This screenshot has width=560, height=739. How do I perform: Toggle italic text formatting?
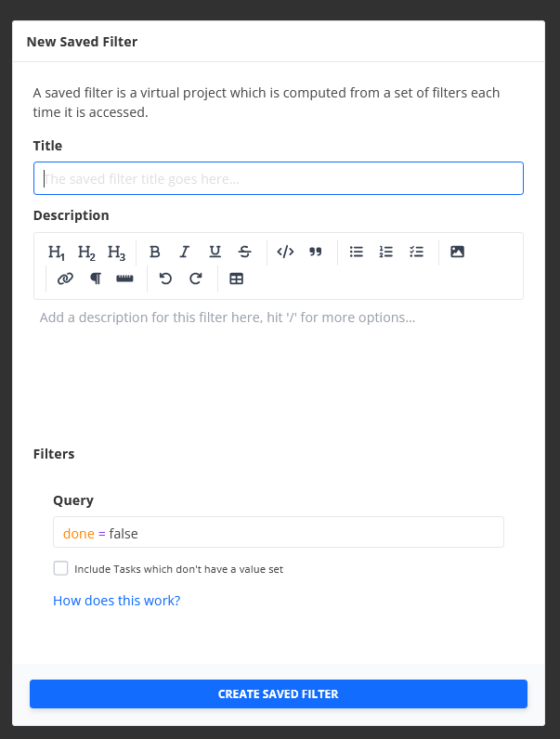184,253
